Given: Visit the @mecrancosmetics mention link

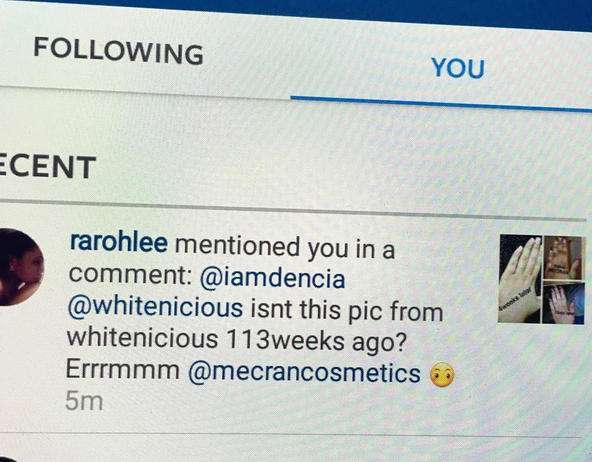Looking at the screenshot, I should 304,373.
